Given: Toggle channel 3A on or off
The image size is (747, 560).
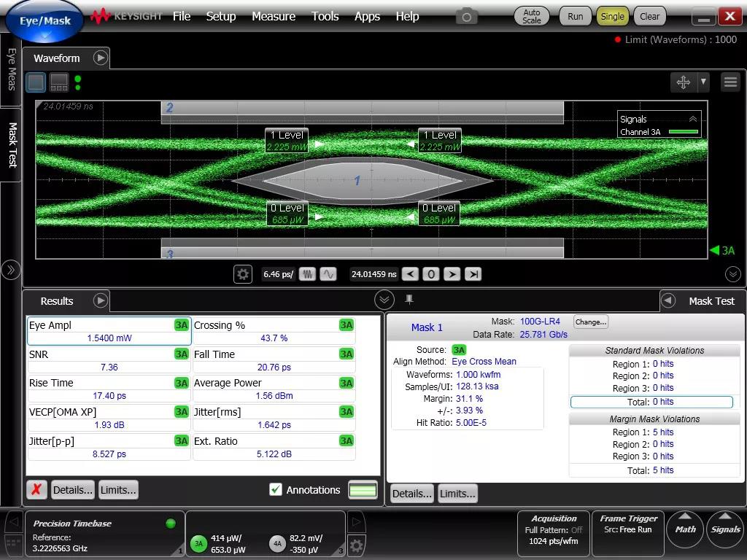Looking at the screenshot, I should pyautogui.click(x=198, y=543).
